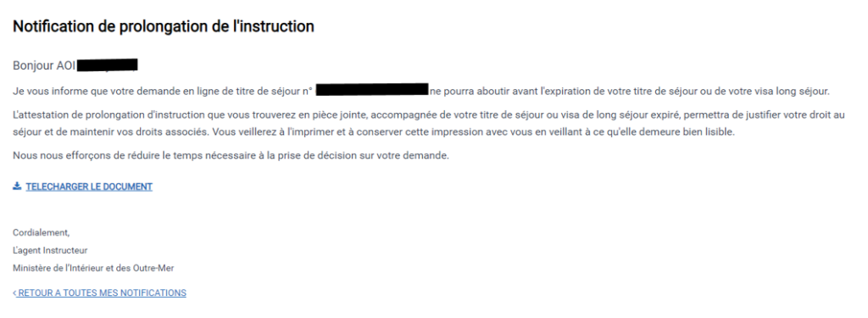Open the TELECHARGER LE DOCUMENT link
The height and width of the screenshot is (318, 868).
click(x=88, y=187)
